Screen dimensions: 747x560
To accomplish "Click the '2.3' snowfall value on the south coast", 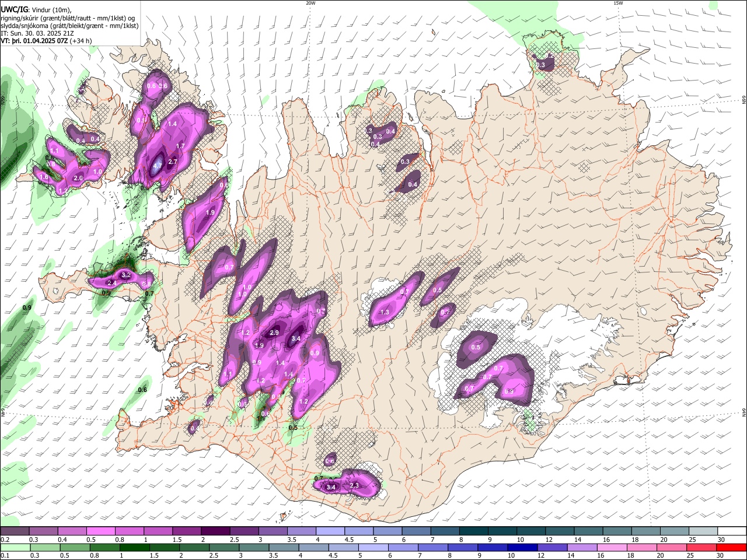I will tap(354, 485).
